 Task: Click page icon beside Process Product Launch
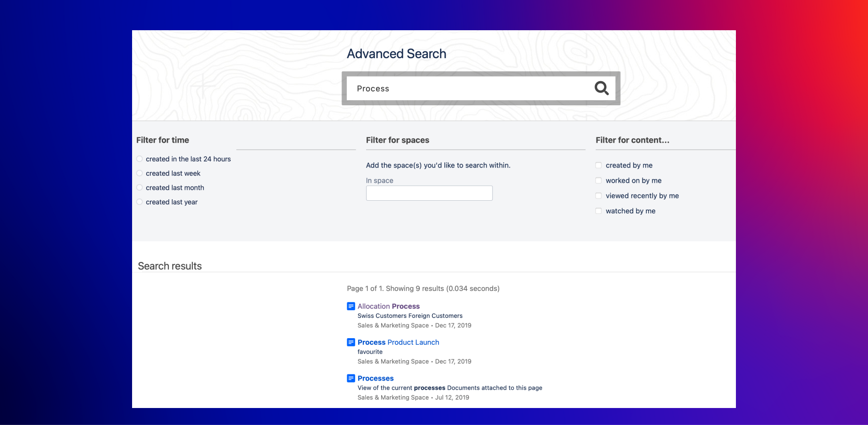(351, 342)
